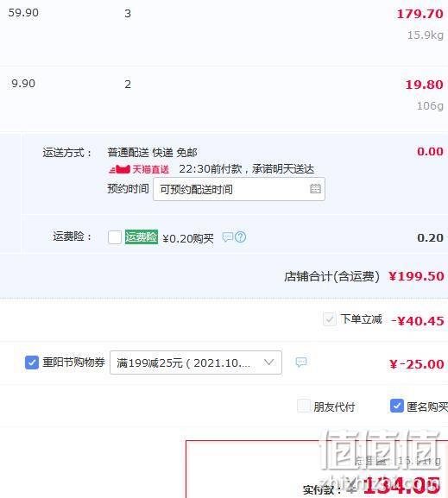448x498 pixels.
Task: Click the green 运费险 badge
Action: pyautogui.click(x=142, y=237)
